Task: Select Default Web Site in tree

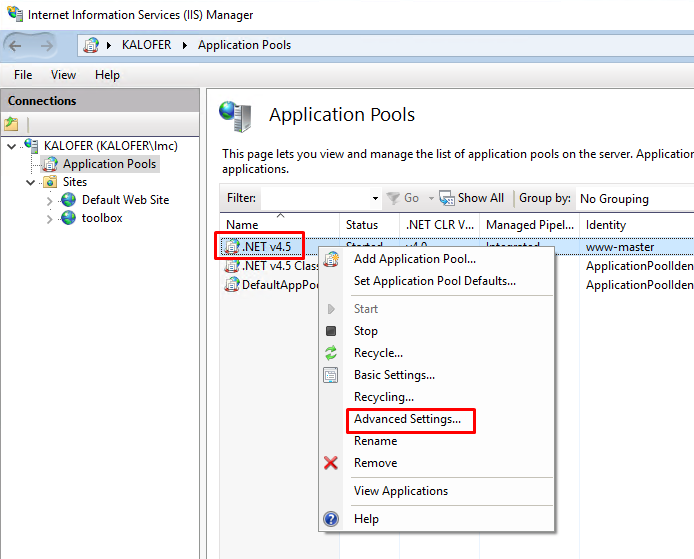Action: [x=125, y=200]
